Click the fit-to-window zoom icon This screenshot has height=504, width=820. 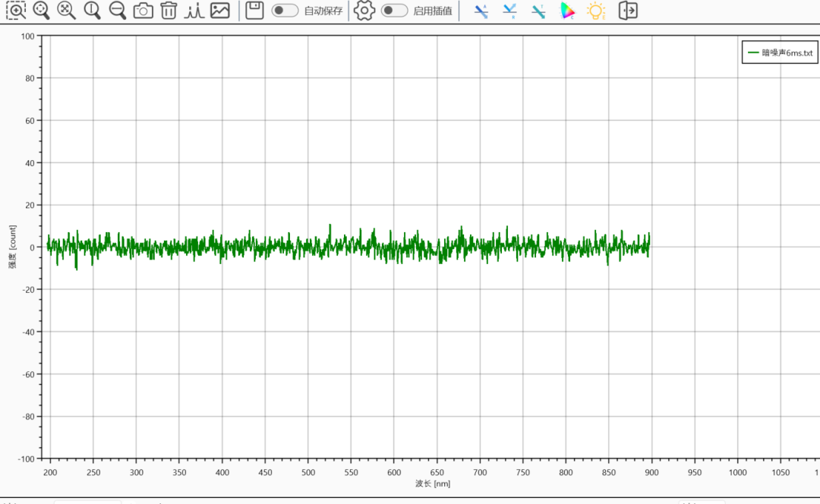pyautogui.click(x=67, y=11)
